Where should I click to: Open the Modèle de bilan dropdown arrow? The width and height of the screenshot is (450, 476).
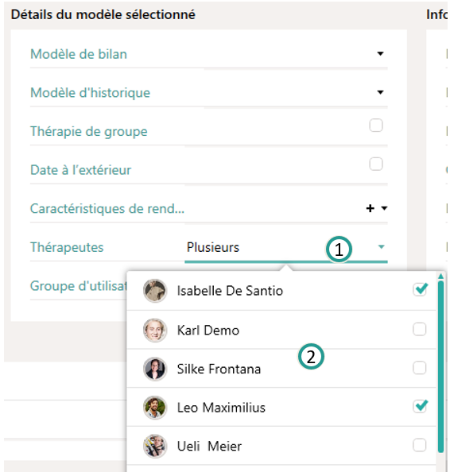[380, 54]
